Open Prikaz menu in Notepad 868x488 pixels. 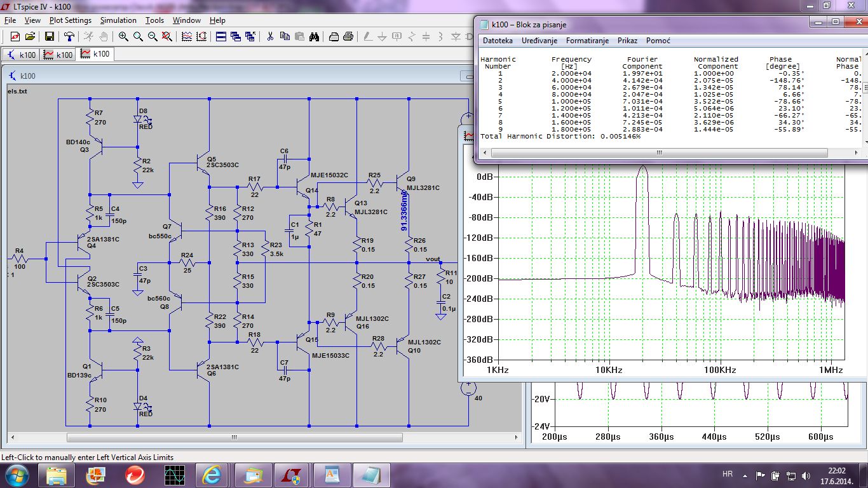(627, 41)
